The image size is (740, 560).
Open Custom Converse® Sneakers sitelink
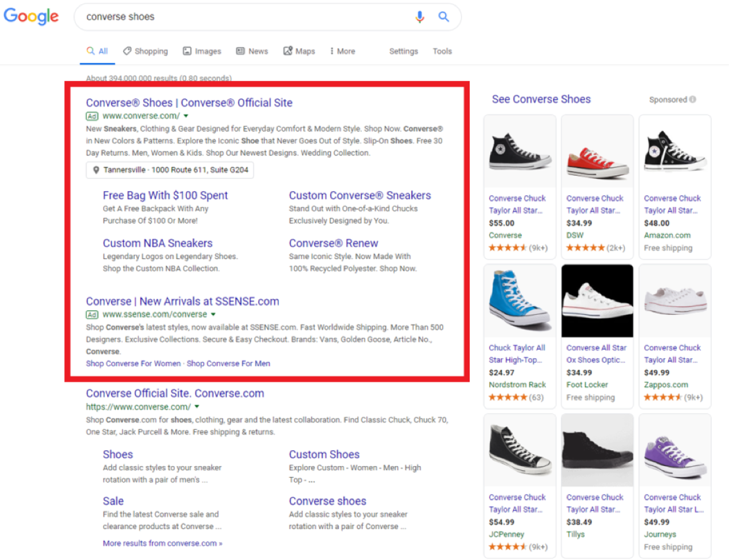click(x=360, y=195)
